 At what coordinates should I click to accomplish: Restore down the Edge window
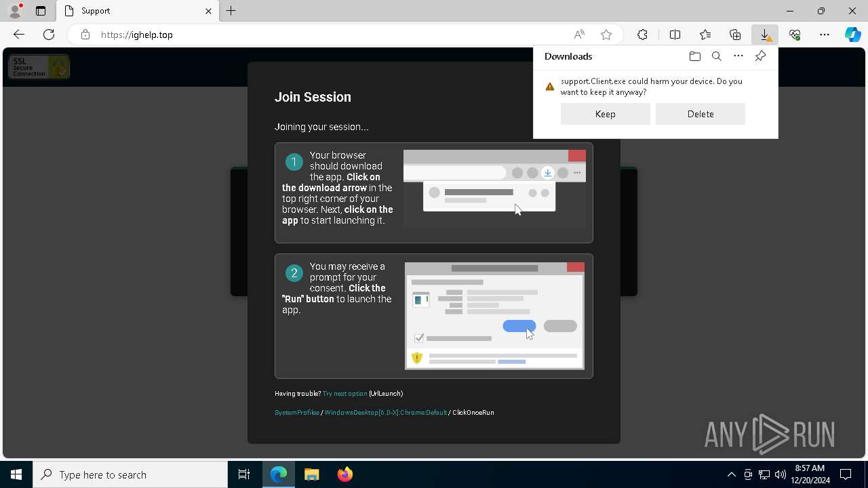click(821, 11)
